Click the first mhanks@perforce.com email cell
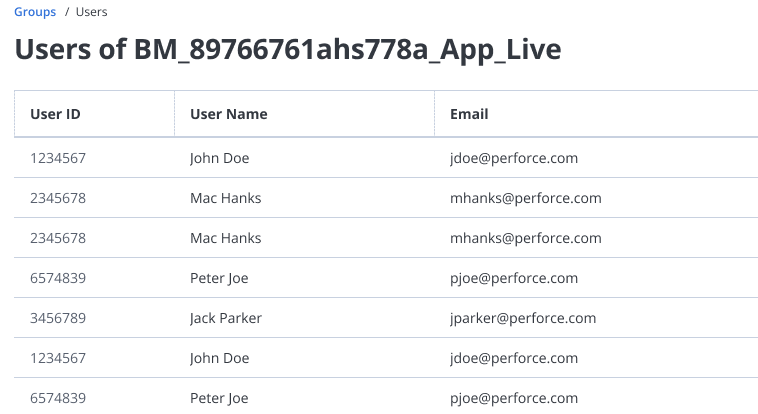Viewport: 758px width, 414px height. pyautogui.click(x=526, y=198)
